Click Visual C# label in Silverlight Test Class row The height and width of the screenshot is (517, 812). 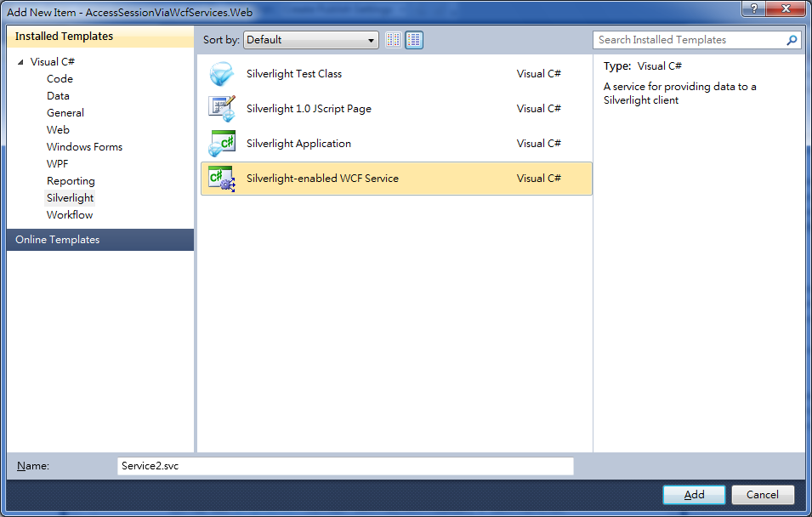538,74
